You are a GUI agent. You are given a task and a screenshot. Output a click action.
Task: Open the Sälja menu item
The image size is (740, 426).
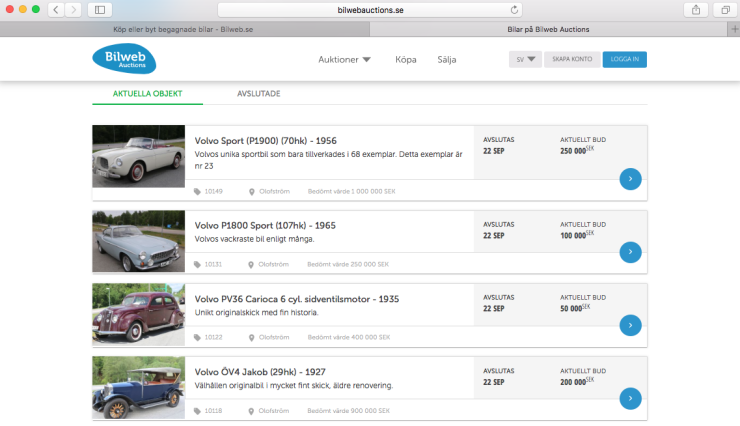(446, 59)
